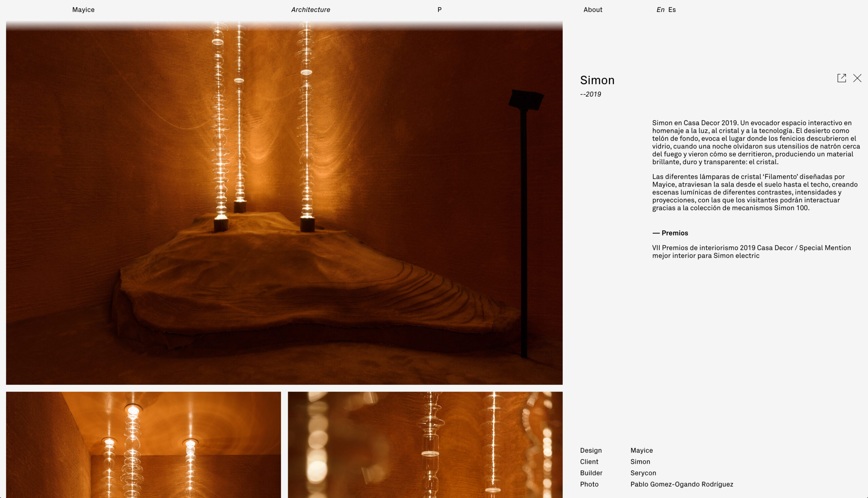The image size is (868, 498).
Task: Click the 'Filamento' lamps description paragraph
Action: (x=754, y=192)
